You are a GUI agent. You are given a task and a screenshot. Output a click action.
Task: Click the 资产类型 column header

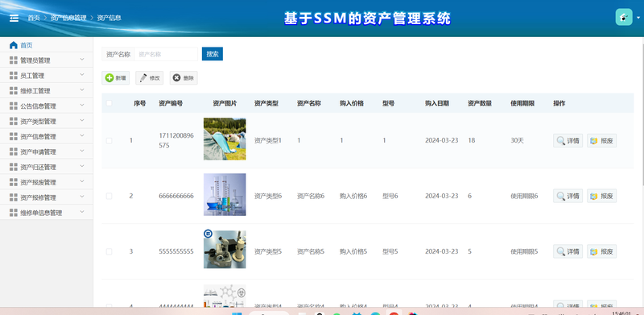tap(266, 104)
